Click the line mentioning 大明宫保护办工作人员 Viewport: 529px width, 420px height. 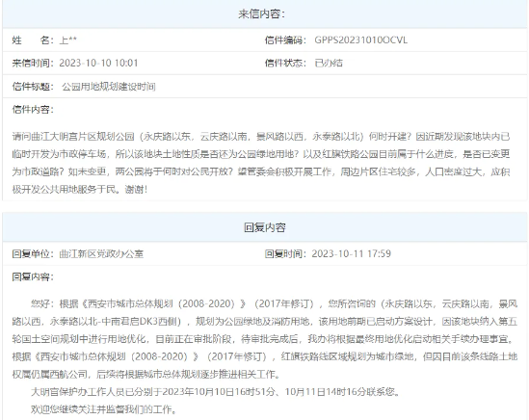click(x=215, y=392)
